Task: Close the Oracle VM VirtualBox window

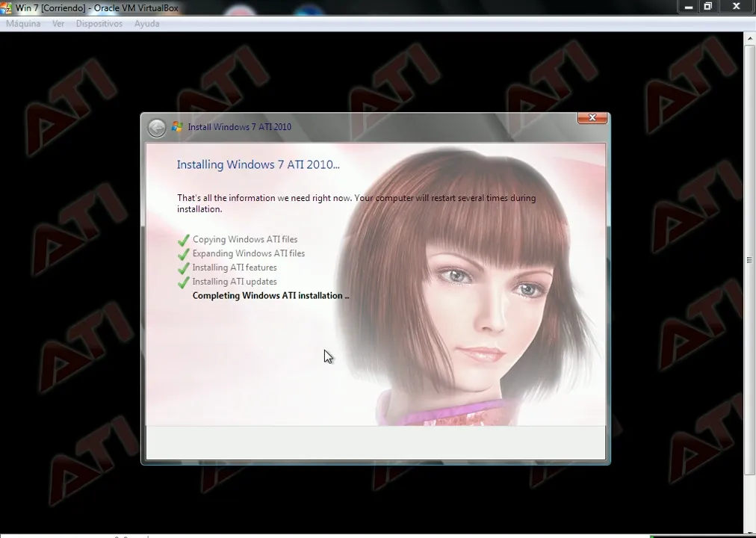Action: 737,7
